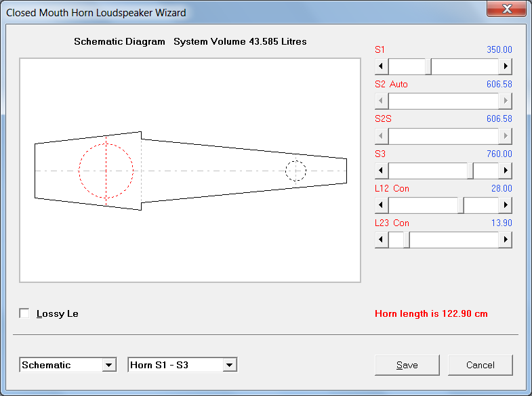Increase L12 Con with the right arrow

click(505, 205)
